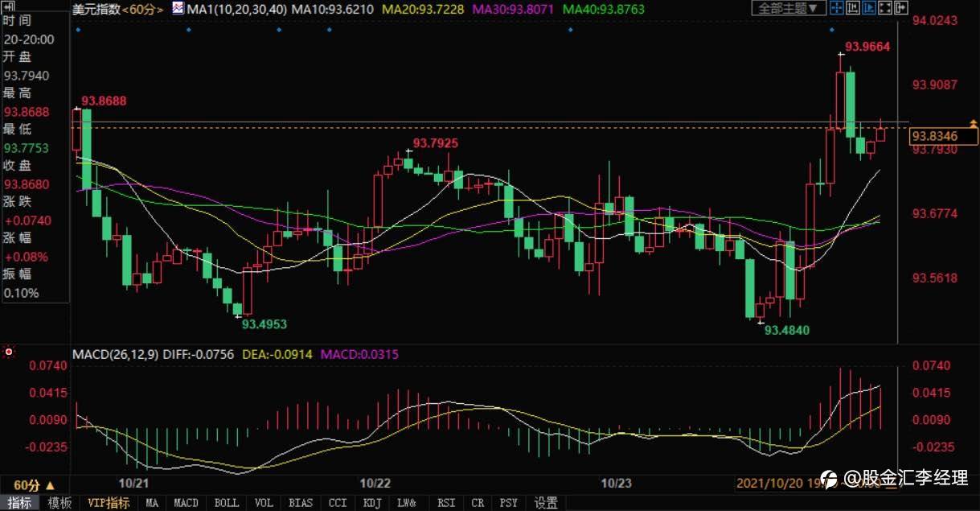Click the MACD(26,12,9) indicator label
The height and width of the screenshot is (511, 980).
116,354
